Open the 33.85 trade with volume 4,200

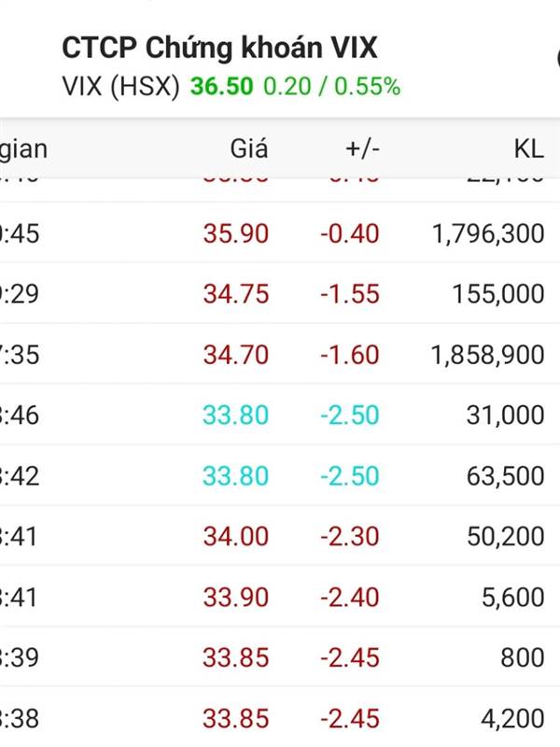pyautogui.click(x=280, y=717)
